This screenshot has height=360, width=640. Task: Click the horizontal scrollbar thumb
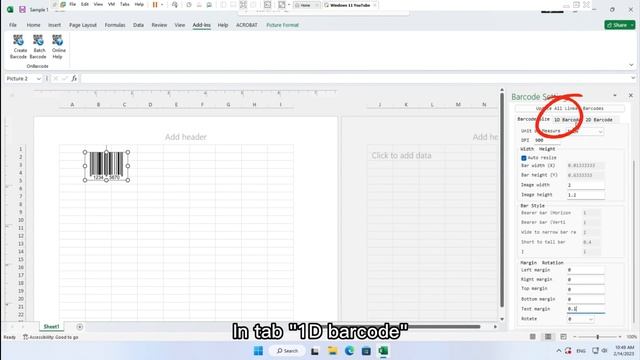[402, 327]
